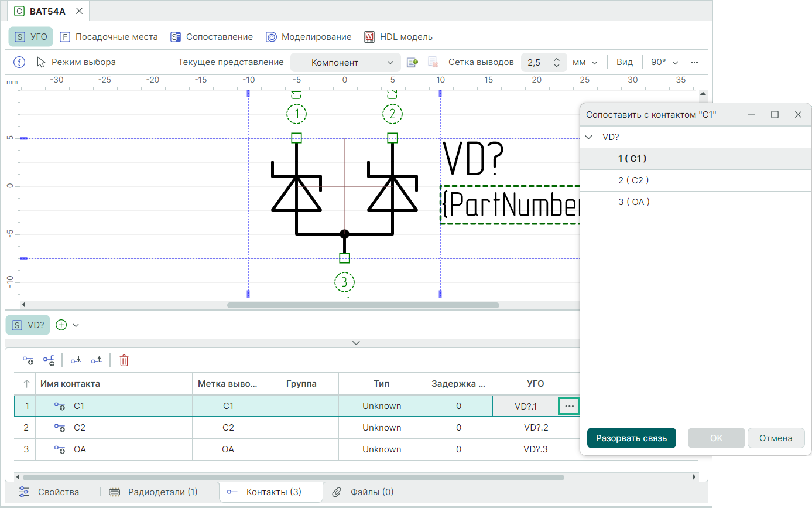The height and width of the screenshot is (508, 812).
Task: Toggle Режим выбора selection mode
Action: point(76,62)
